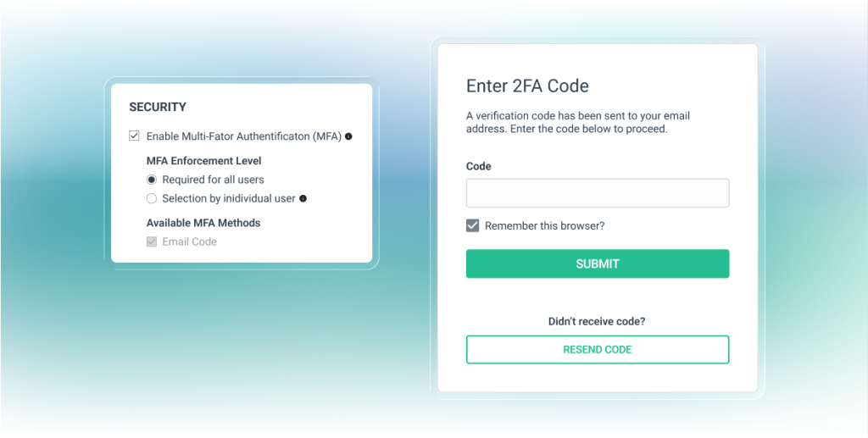The image size is (868, 438).
Task: Toggle the Enable Multi-Factor Authentication checkbox
Action: [134, 136]
